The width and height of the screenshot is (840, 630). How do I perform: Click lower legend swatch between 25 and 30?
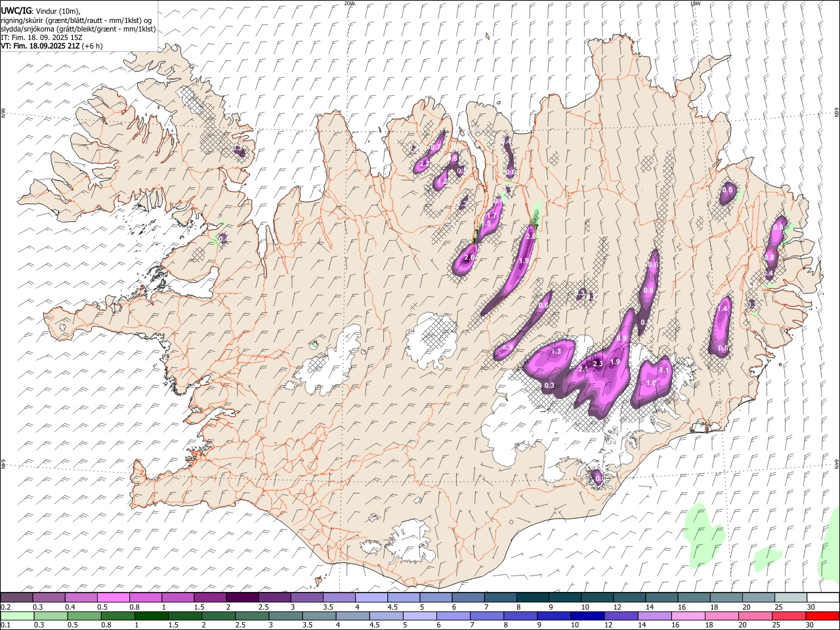[x=788, y=616]
